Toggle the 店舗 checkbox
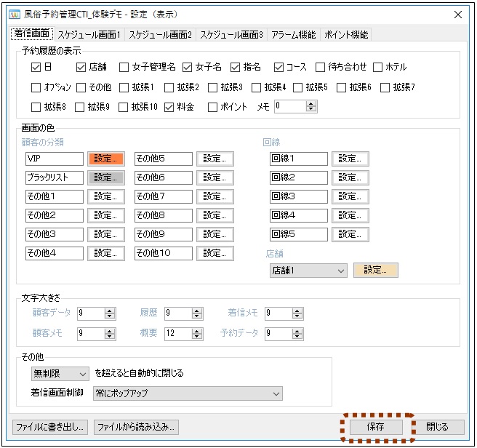Image resolution: width=477 pixels, height=448 pixels. [81, 68]
